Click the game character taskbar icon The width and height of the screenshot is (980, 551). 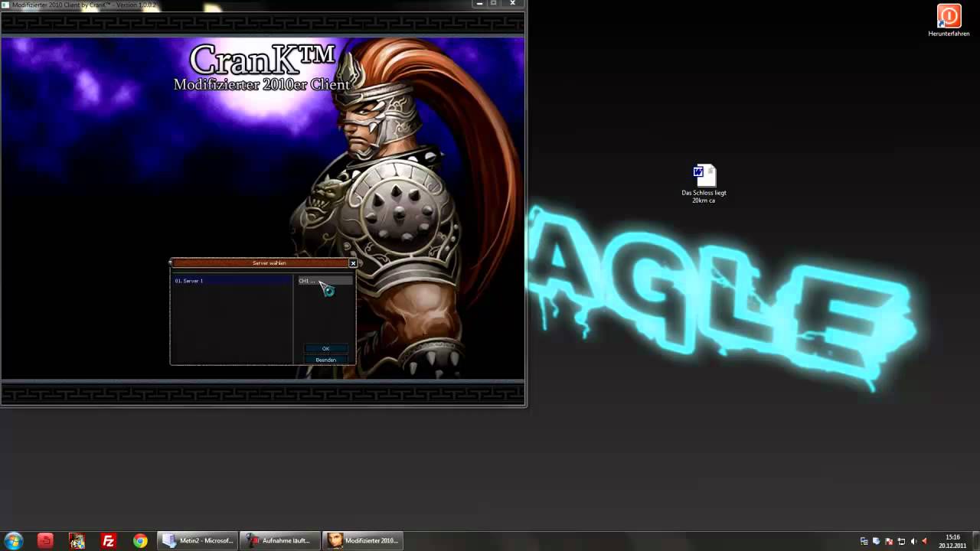(77, 540)
